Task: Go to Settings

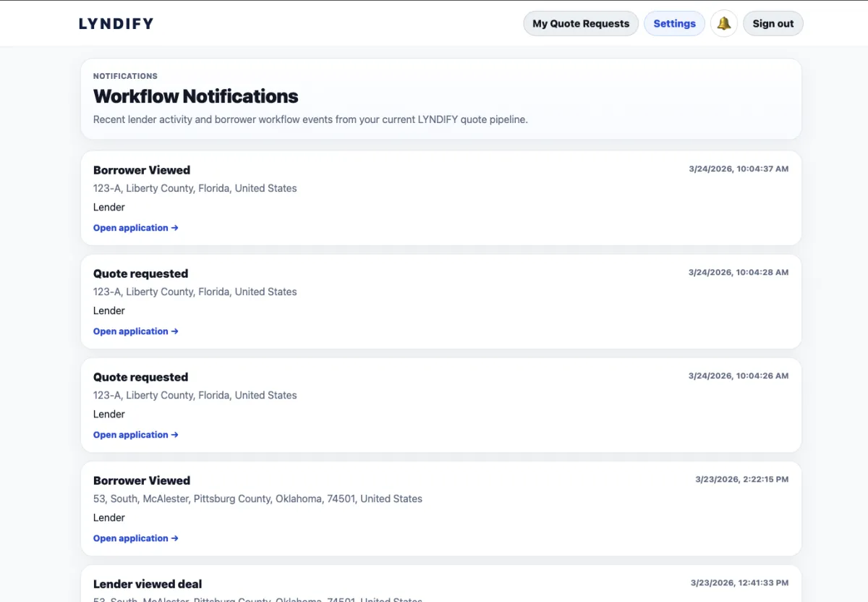Action: [x=674, y=24]
